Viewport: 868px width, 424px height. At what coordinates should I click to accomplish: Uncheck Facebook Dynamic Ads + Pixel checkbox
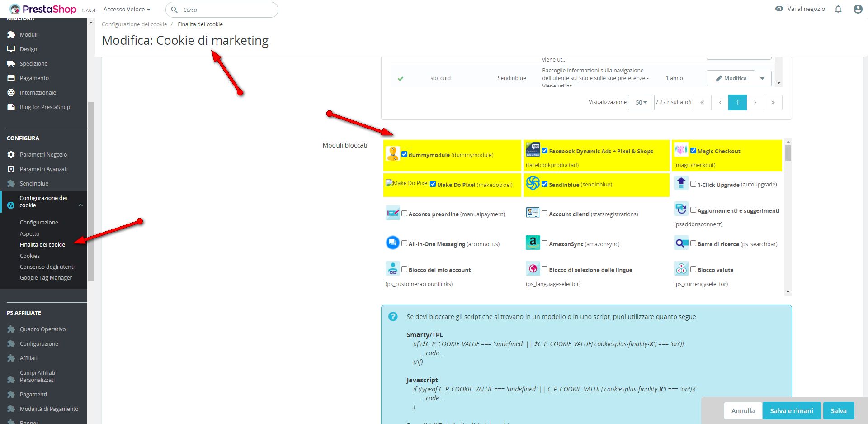[545, 150]
